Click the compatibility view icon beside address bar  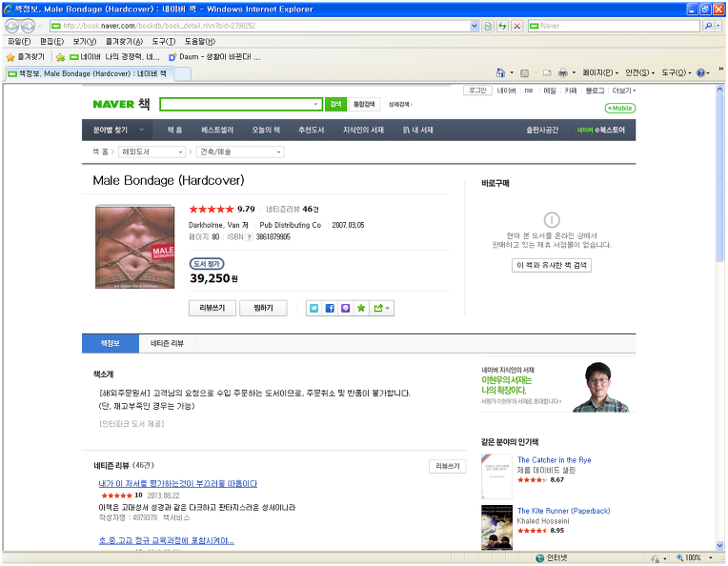point(488,26)
